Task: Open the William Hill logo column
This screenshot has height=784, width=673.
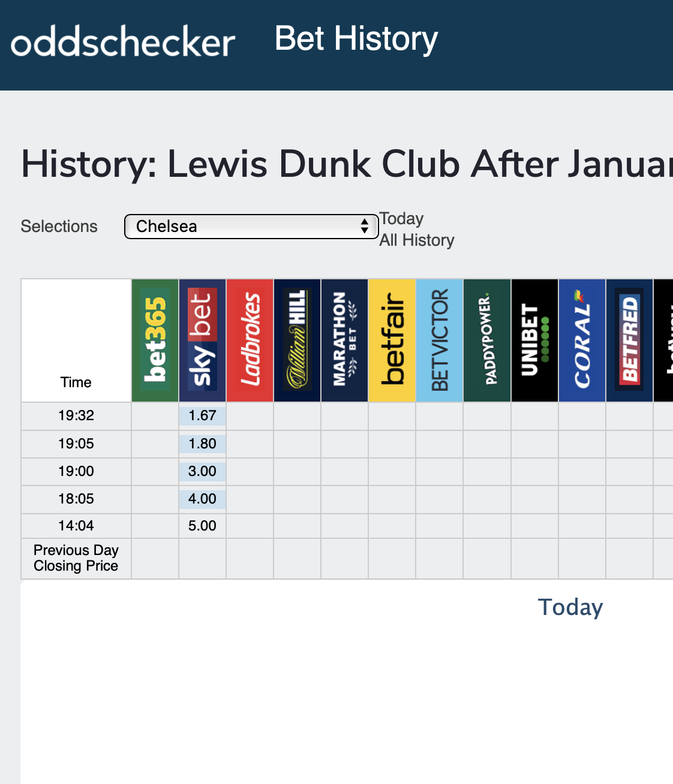Action: [x=298, y=340]
